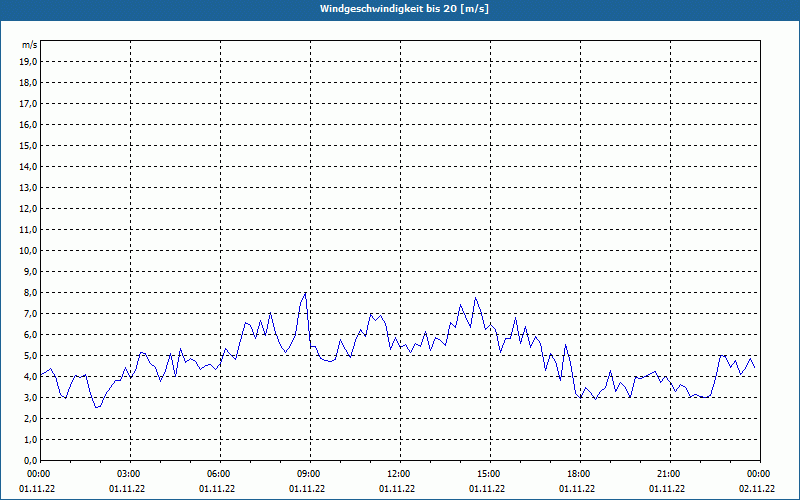Screen dimensions: 800x500
Task: Click the "7,0" y-axis value
Action: pyautogui.click(x=31, y=313)
